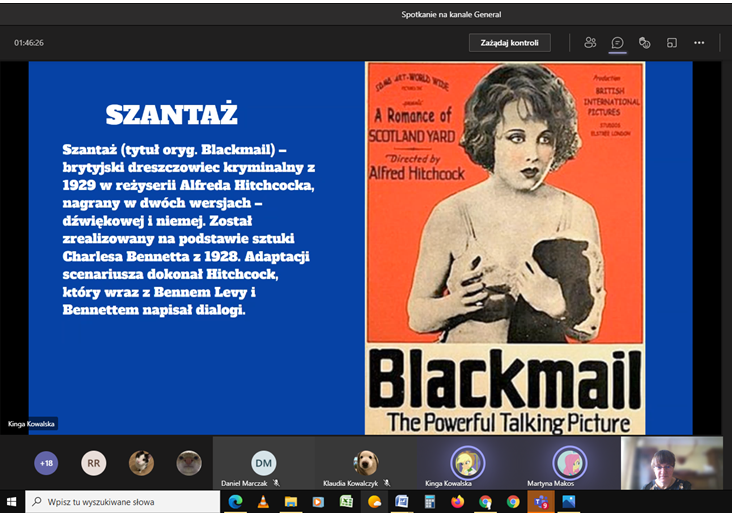Select the RR participant avatar
This screenshot has height=516, width=732.
(x=93, y=463)
